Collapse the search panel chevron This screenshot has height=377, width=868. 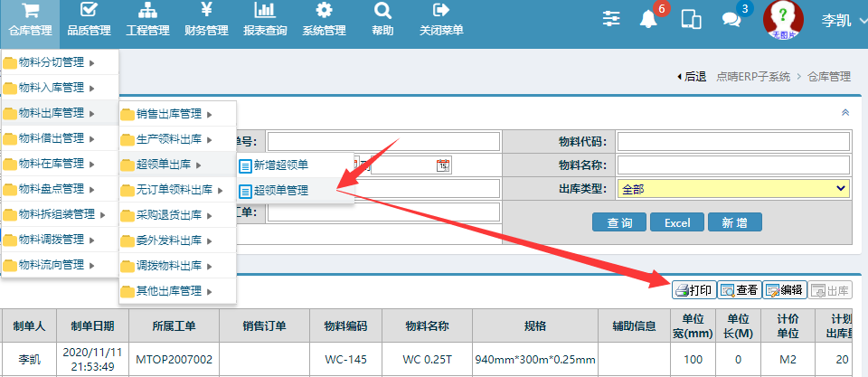point(845,113)
